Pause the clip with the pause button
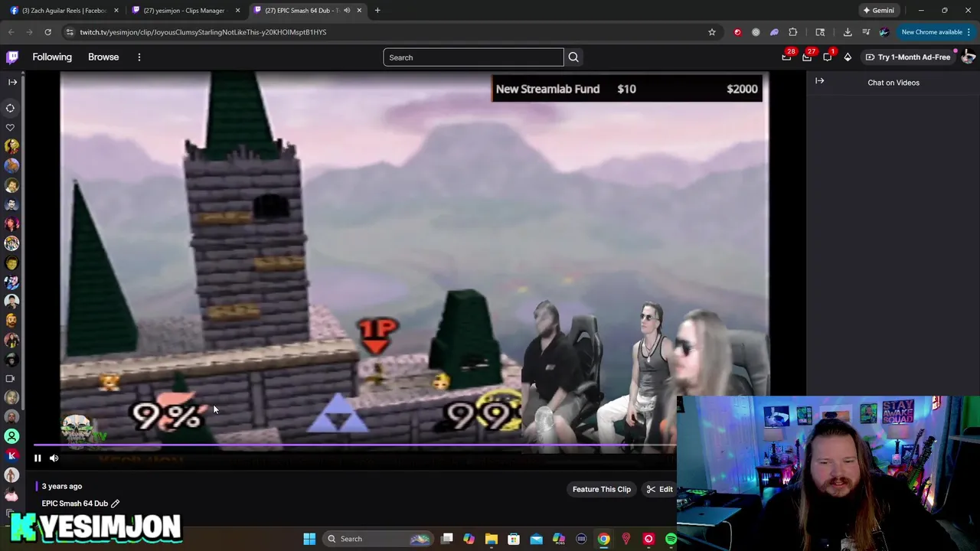The image size is (980, 551). pos(38,458)
